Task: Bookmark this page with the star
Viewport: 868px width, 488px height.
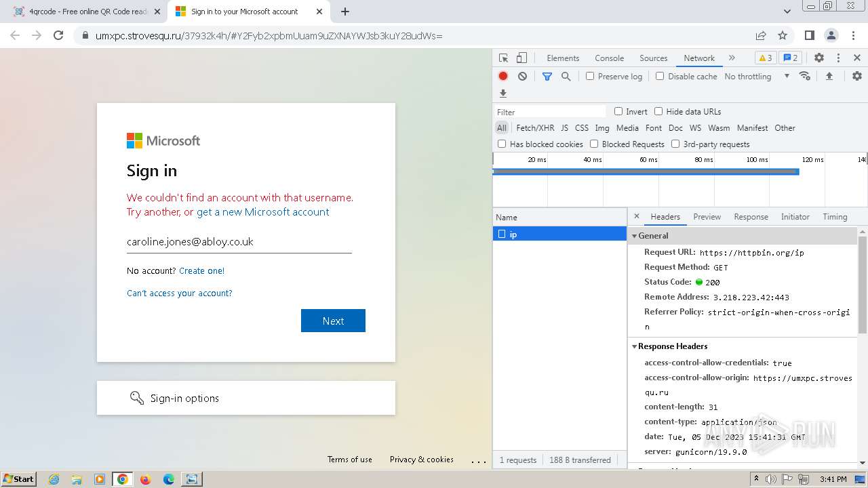Action: [783, 35]
